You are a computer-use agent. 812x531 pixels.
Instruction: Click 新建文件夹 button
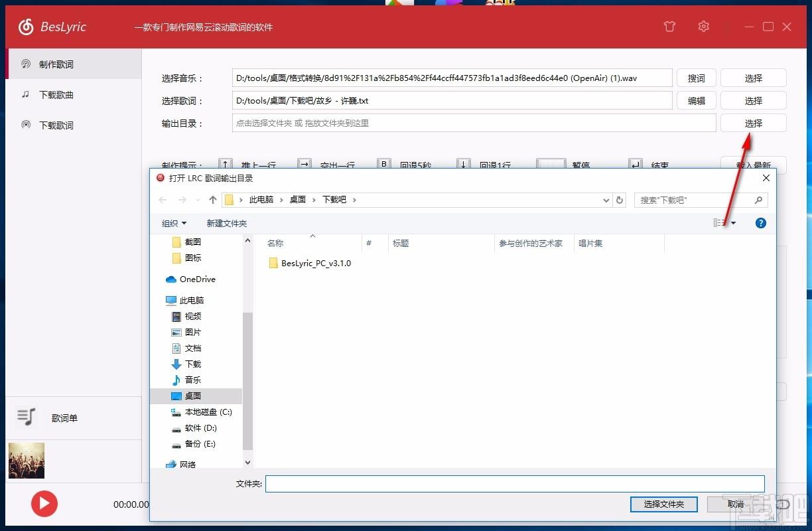point(227,223)
